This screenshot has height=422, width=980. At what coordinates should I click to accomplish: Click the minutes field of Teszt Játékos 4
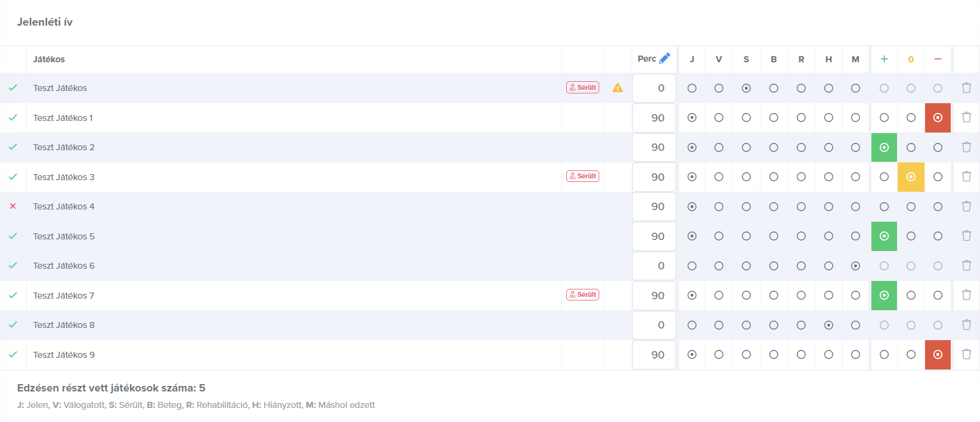[x=654, y=206]
